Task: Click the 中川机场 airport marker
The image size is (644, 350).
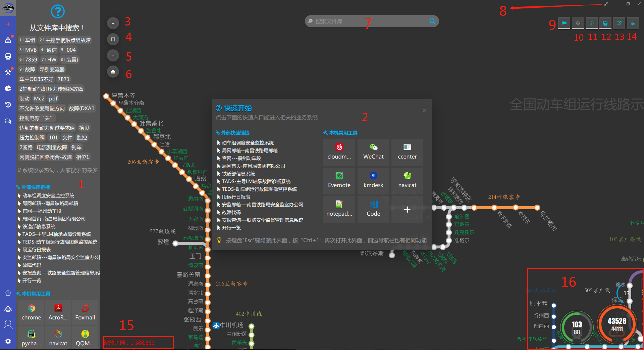Action: [x=216, y=325]
